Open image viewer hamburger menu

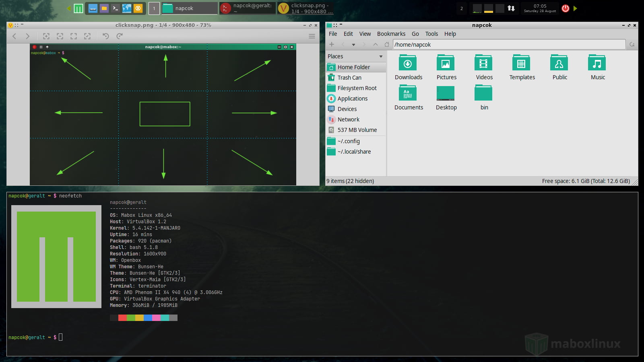pos(312,36)
